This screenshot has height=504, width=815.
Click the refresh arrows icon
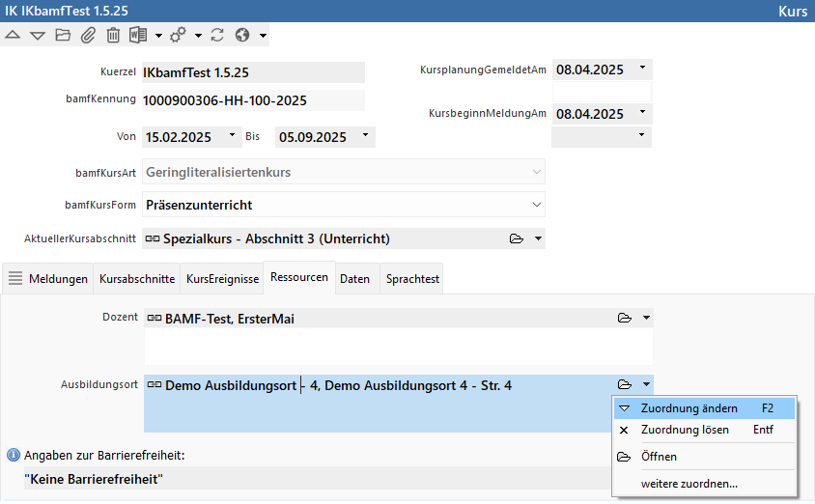217,36
